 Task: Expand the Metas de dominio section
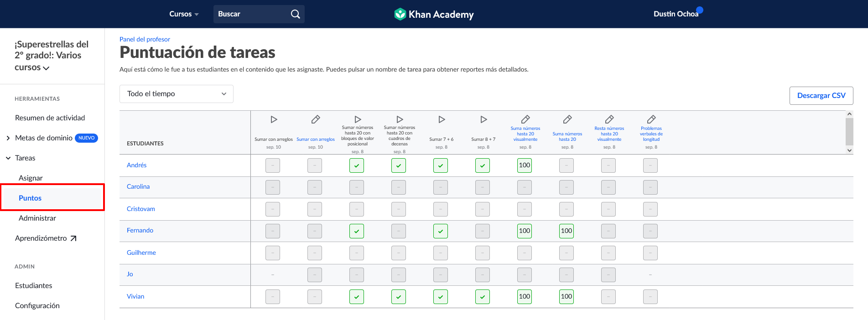tap(8, 138)
